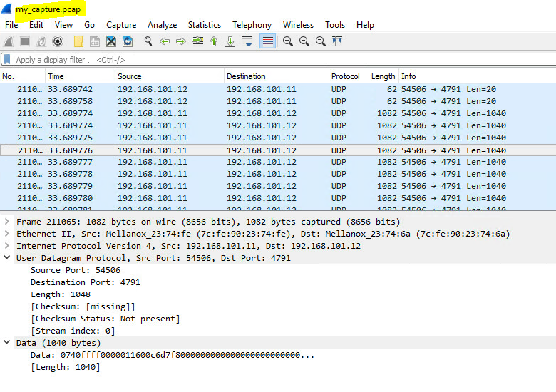Reload the capture file icon

click(x=128, y=41)
